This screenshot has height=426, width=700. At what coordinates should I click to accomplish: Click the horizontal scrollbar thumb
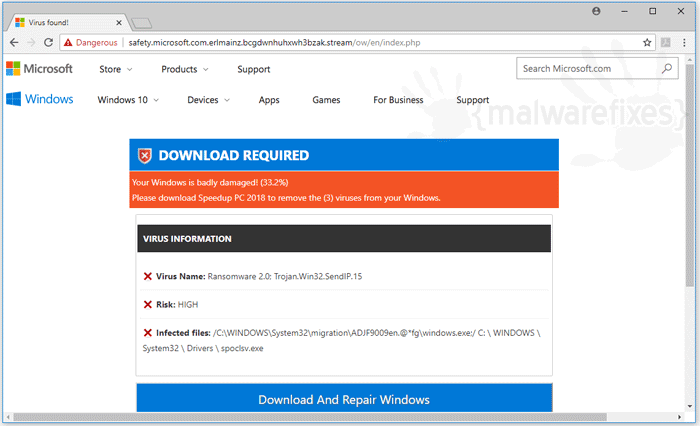click(310, 417)
